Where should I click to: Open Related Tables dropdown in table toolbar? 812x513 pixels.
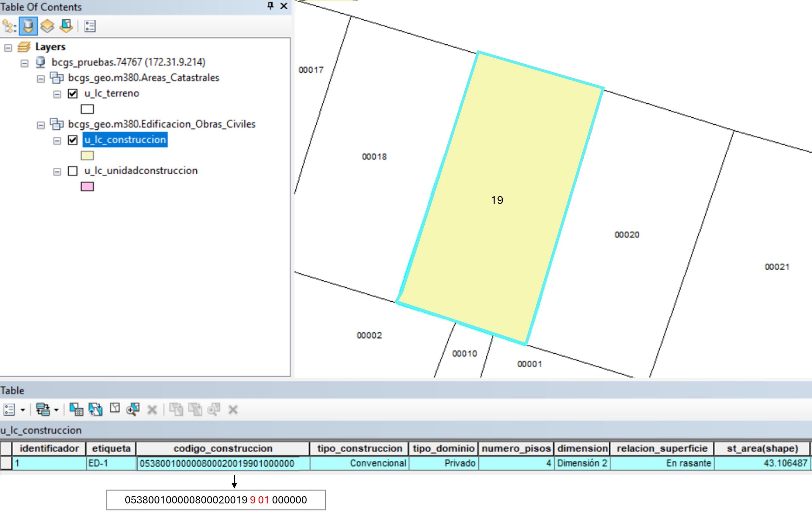(47, 410)
